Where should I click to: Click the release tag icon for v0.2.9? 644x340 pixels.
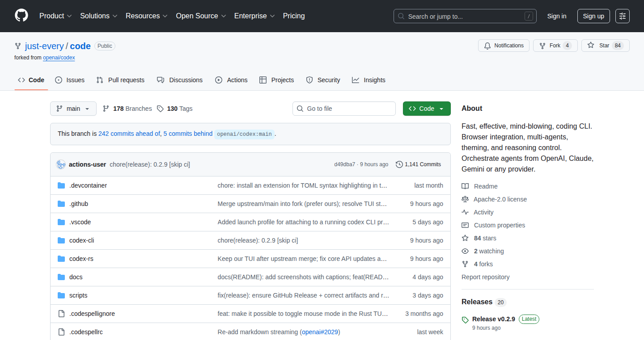[x=465, y=320]
